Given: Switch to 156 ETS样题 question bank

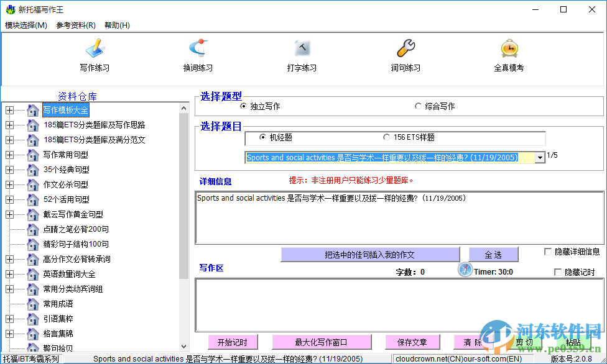Looking at the screenshot, I should click(386, 137).
